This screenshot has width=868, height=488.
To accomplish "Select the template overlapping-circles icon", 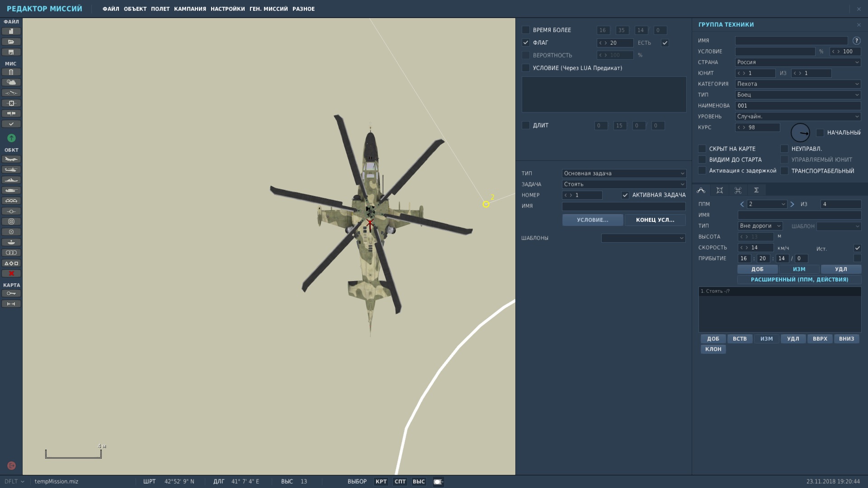I will point(11,253).
